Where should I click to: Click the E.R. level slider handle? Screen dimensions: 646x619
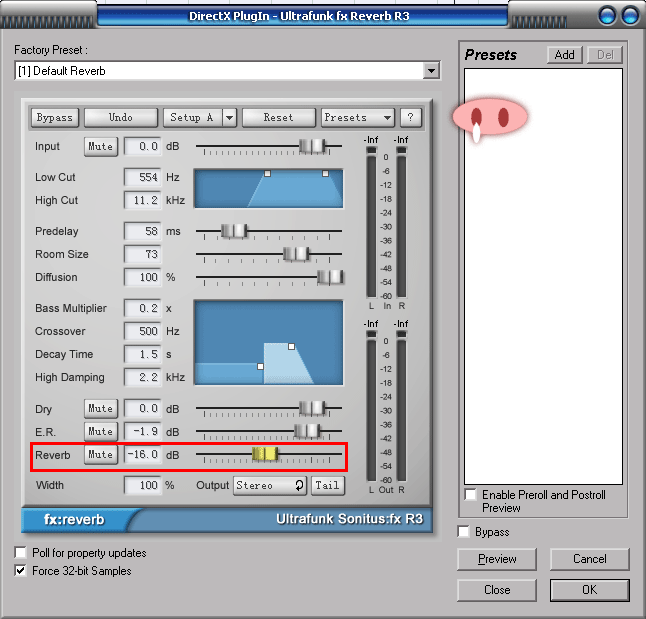307,431
